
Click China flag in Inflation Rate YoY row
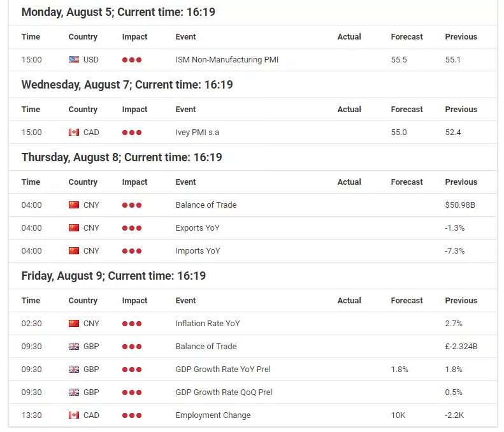74,323
